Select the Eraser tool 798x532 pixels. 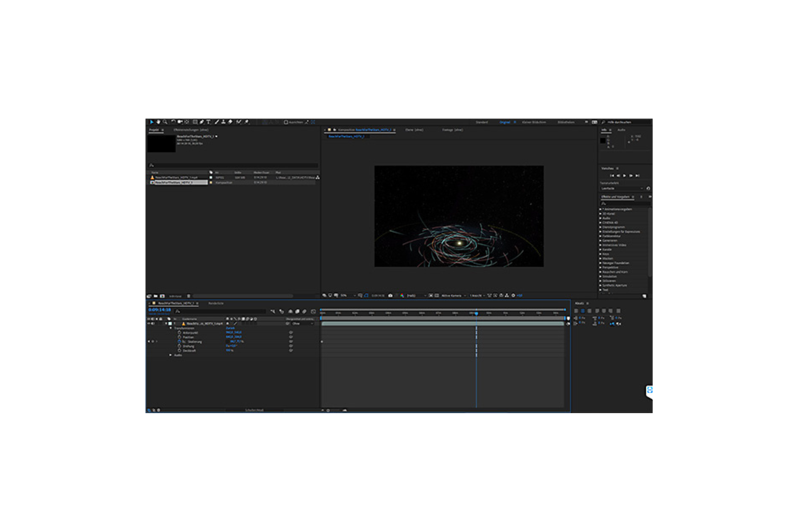point(230,122)
